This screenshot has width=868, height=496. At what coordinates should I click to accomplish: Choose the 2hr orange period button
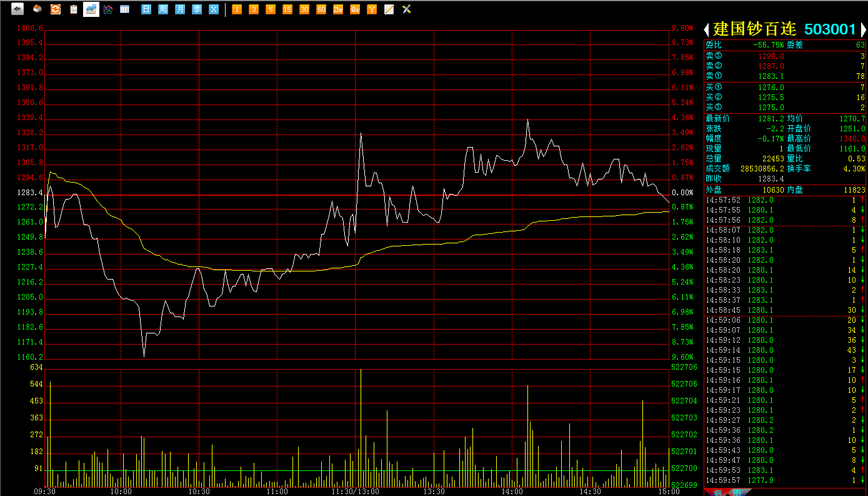(x=338, y=9)
